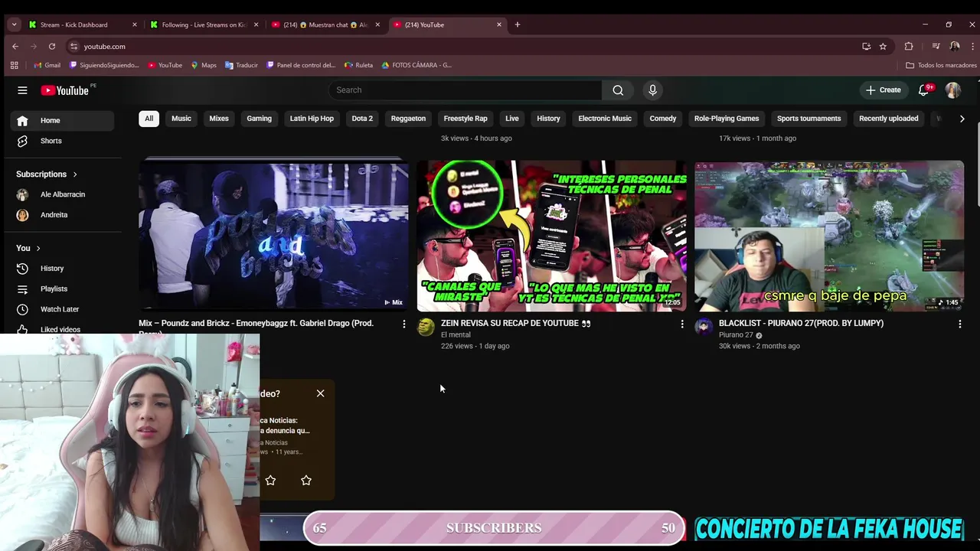Open Traducir bookmark
The height and width of the screenshot is (551, 980).
tap(241, 65)
